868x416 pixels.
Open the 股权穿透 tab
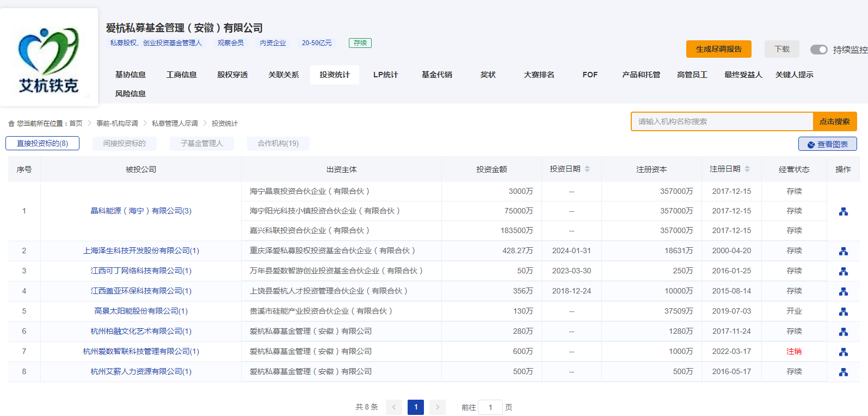pos(232,75)
